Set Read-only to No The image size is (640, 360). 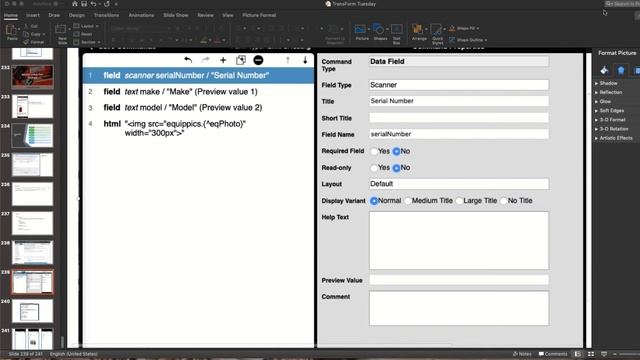pyautogui.click(x=396, y=168)
